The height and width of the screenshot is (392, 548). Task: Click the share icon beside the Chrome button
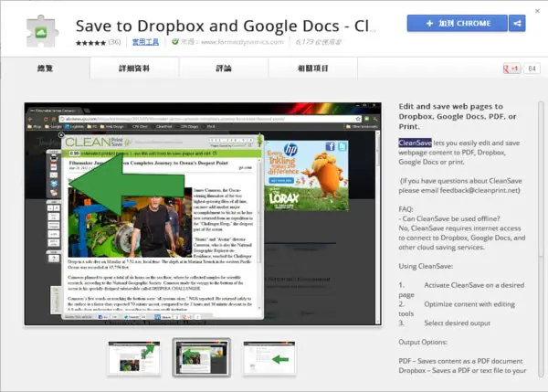coord(517,24)
